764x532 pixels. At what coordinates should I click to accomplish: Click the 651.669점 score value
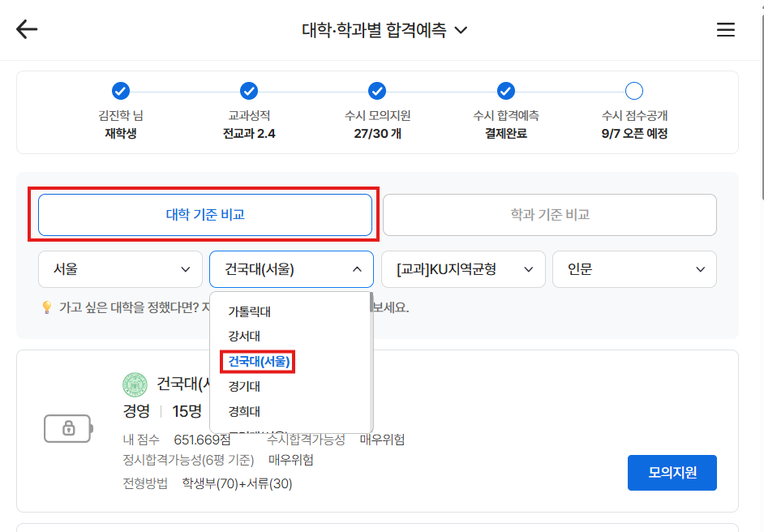pos(202,440)
